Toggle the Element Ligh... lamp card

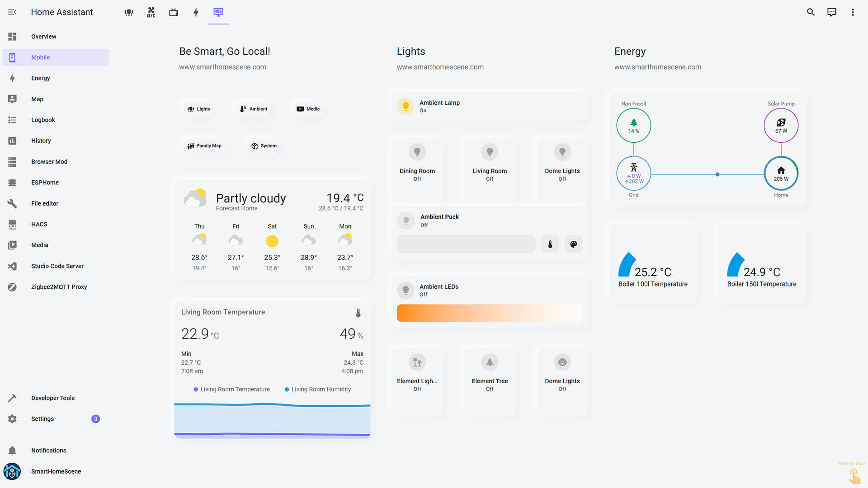417,381
